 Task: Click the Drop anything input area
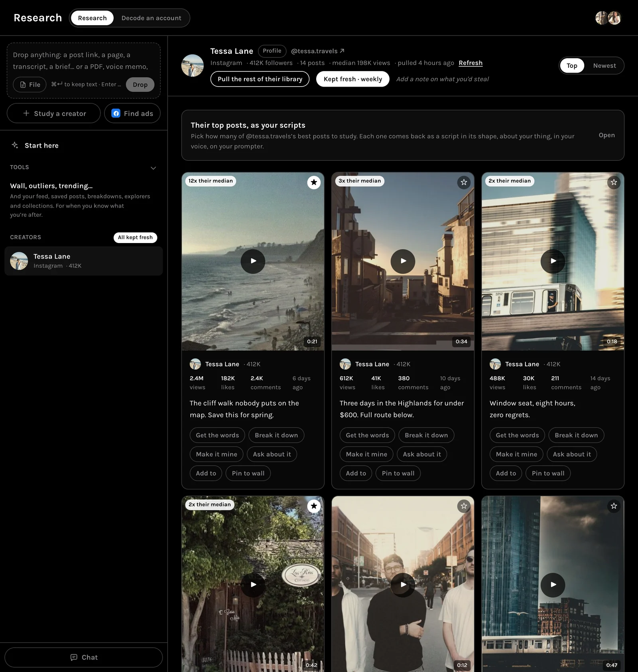[x=84, y=61]
